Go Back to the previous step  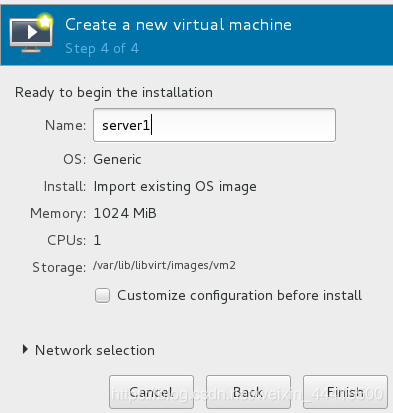pyautogui.click(x=248, y=392)
